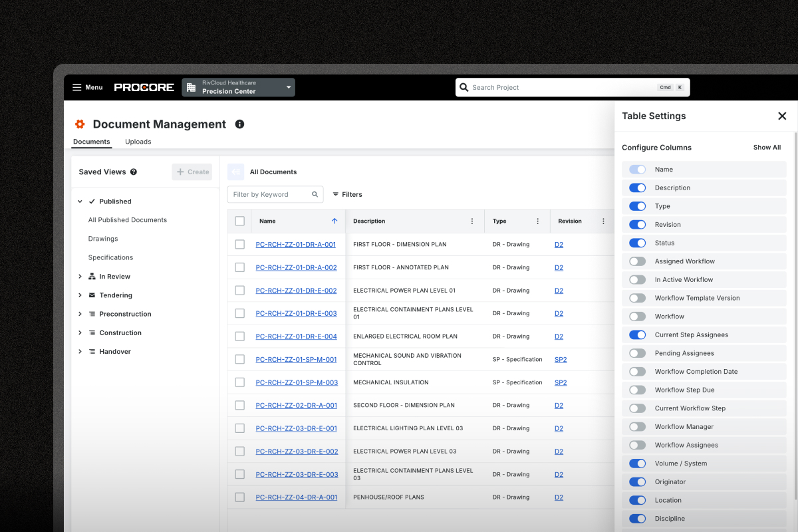
Task: Select the Specifications saved view
Action: (x=110, y=257)
